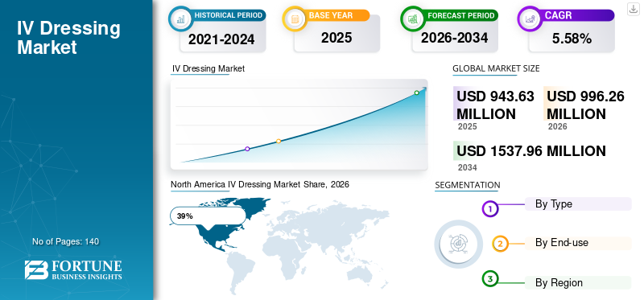Click the GLOBAL MARKET SIZE heading
The width and height of the screenshot is (644, 300).
[496, 68]
